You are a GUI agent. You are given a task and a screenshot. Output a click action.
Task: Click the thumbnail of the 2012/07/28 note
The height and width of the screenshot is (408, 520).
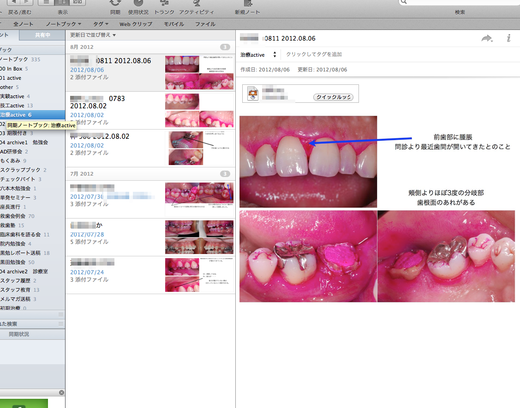tap(199, 237)
